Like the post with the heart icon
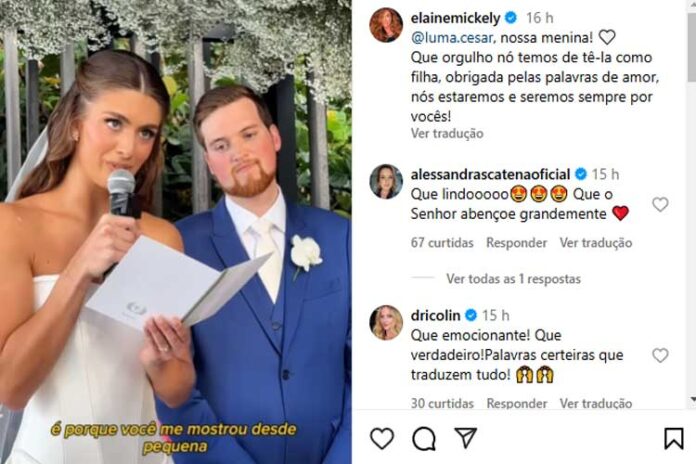696x464 pixels. click(x=382, y=439)
